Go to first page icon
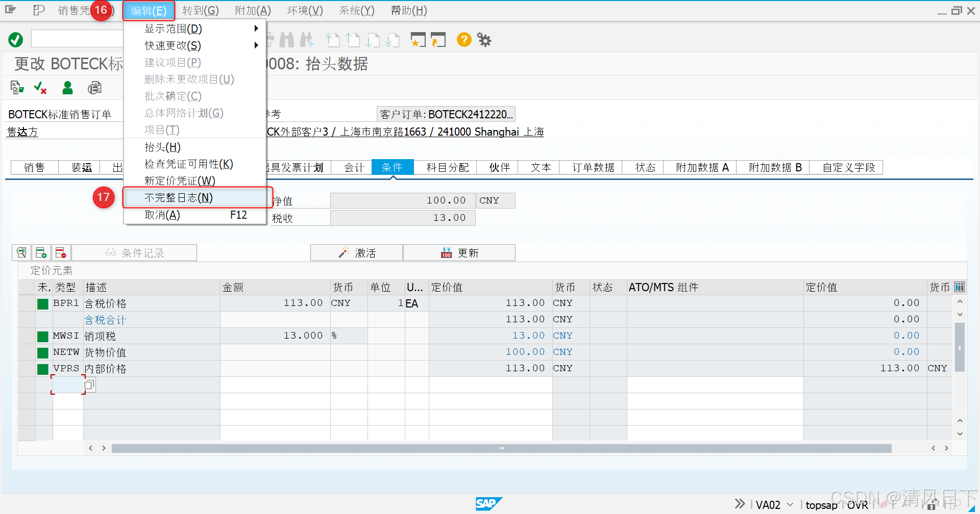The image size is (980, 514). tap(332, 40)
